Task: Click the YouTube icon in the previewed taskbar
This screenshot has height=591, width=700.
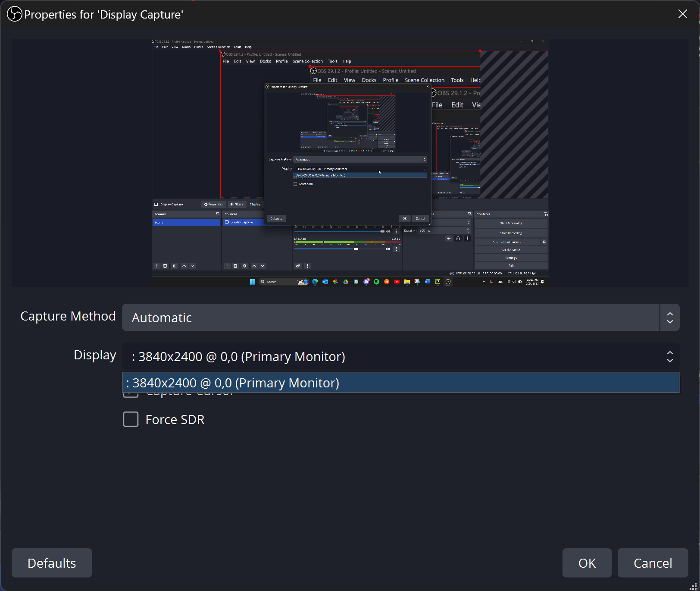Action: (x=397, y=282)
